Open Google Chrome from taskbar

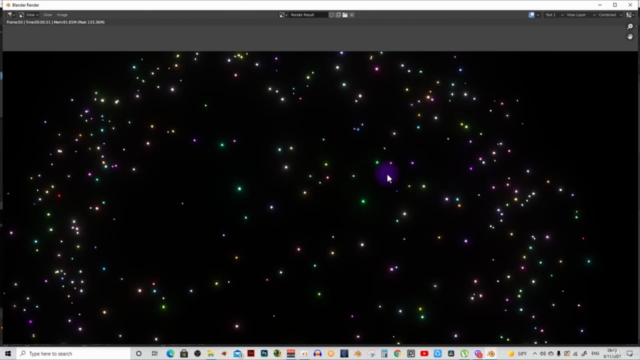point(398,353)
